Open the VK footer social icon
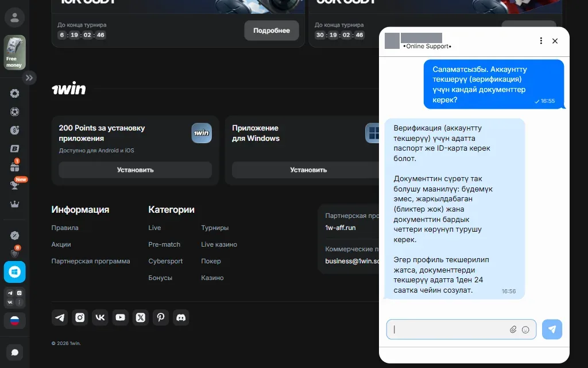Image resolution: width=588 pixels, height=368 pixels. pyautogui.click(x=100, y=317)
